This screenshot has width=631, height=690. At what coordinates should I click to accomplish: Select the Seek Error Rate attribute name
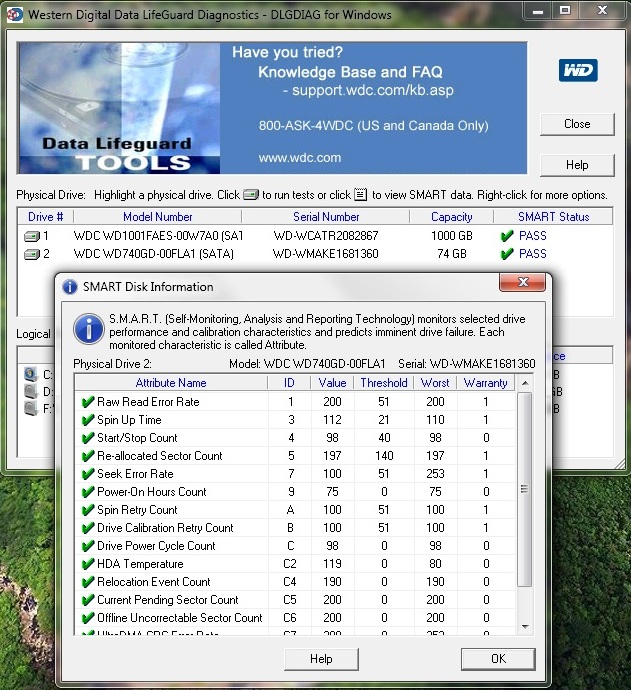pos(136,474)
